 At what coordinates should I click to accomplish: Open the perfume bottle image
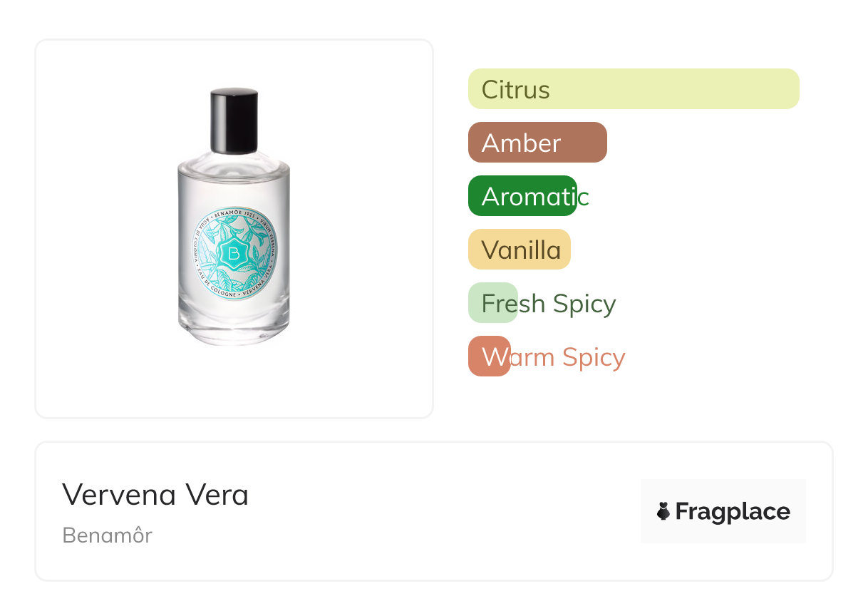[234, 217]
